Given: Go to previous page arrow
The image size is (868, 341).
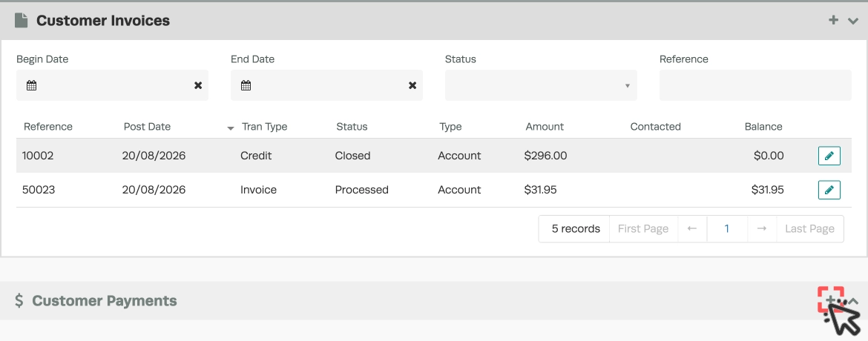Looking at the screenshot, I should tap(692, 228).
